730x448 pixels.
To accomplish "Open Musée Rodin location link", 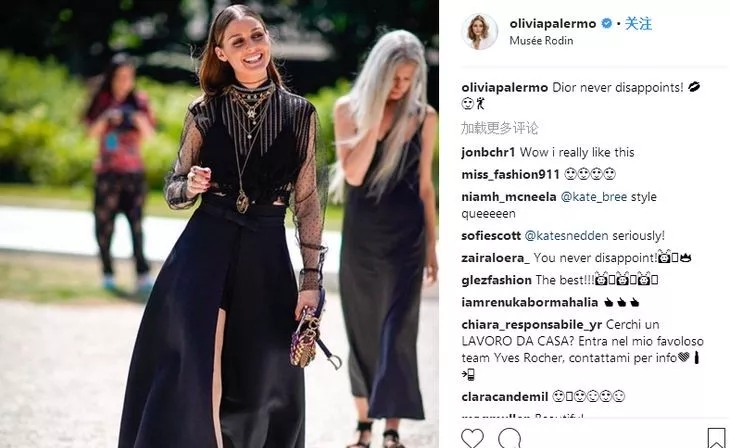I will (x=541, y=41).
